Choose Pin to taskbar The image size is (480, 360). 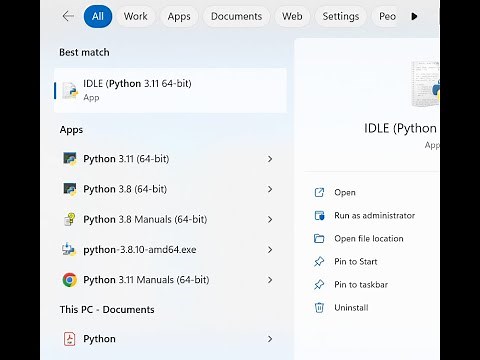click(361, 284)
